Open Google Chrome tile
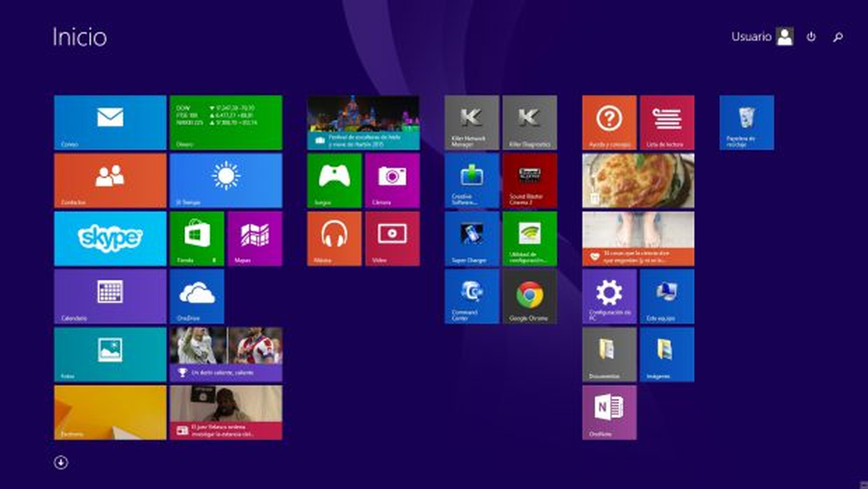This screenshot has width=868, height=489. tap(529, 297)
